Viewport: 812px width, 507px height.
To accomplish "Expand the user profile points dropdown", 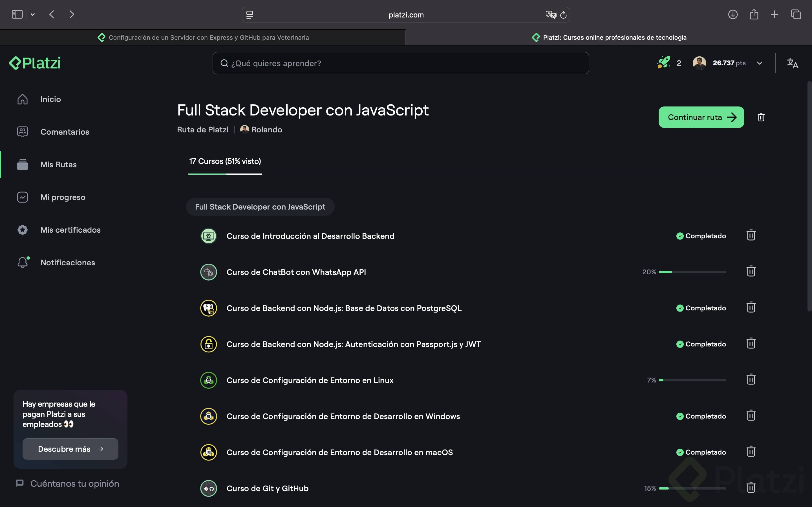I will [759, 63].
